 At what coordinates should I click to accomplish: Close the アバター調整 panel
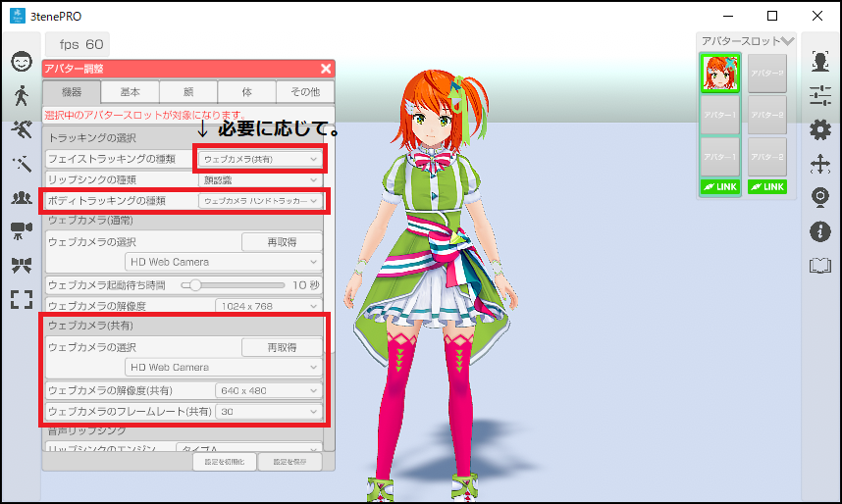(326, 69)
